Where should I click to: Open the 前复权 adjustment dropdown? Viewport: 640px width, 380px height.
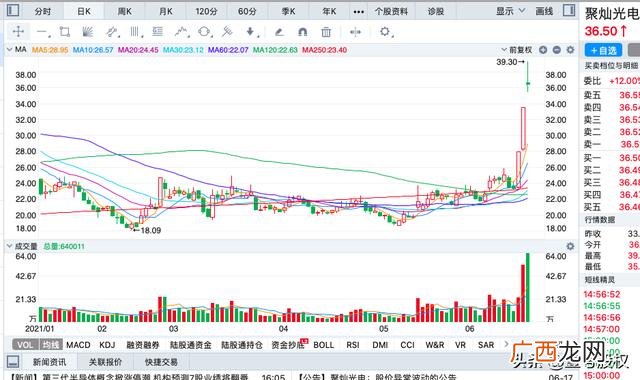pyautogui.click(x=517, y=50)
